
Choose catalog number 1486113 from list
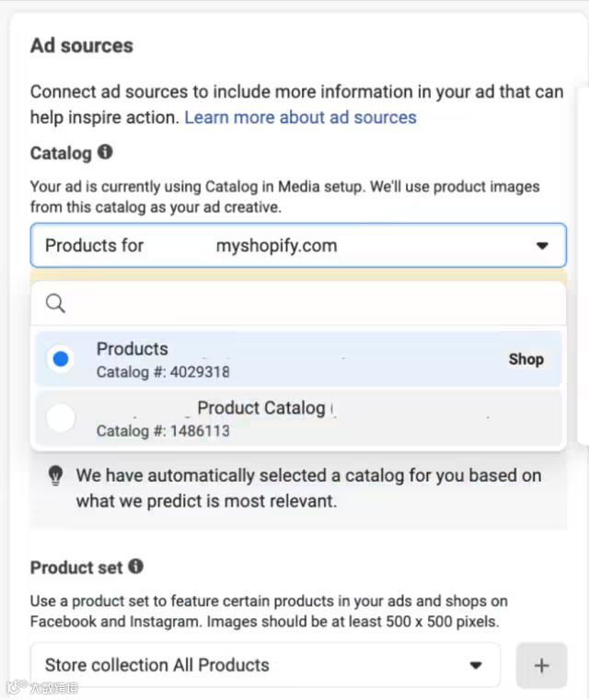pyautogui.click(x=163, y=430)
